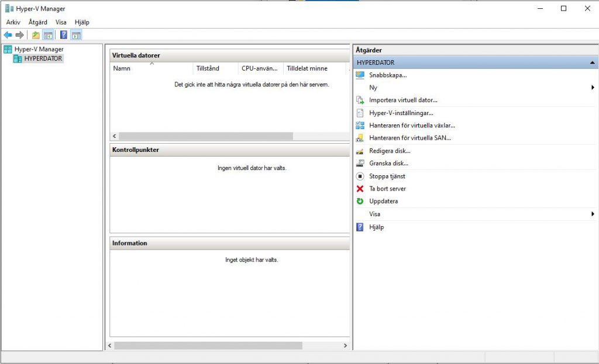Collapse the HYPERDATOR actions section arrow

[592, 63]
